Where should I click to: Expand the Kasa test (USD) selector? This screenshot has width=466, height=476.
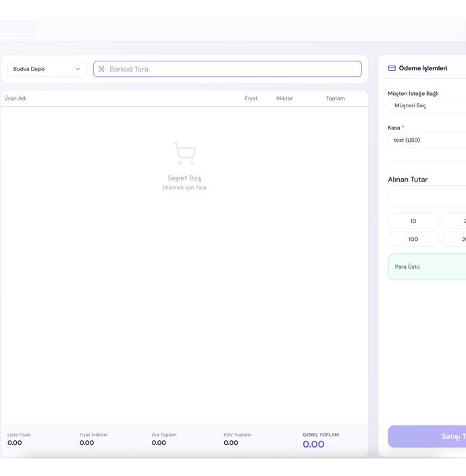(427, 140)
